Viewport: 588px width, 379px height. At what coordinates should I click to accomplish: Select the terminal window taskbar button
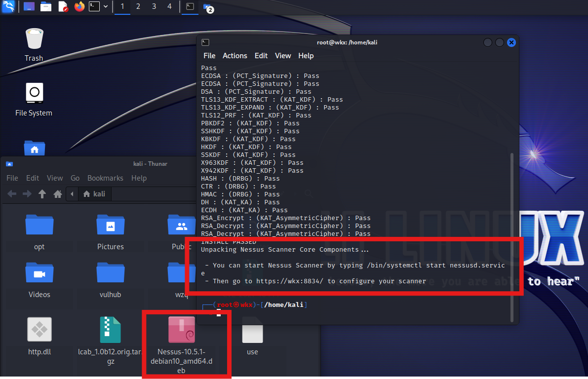click(x=190, y=6)
